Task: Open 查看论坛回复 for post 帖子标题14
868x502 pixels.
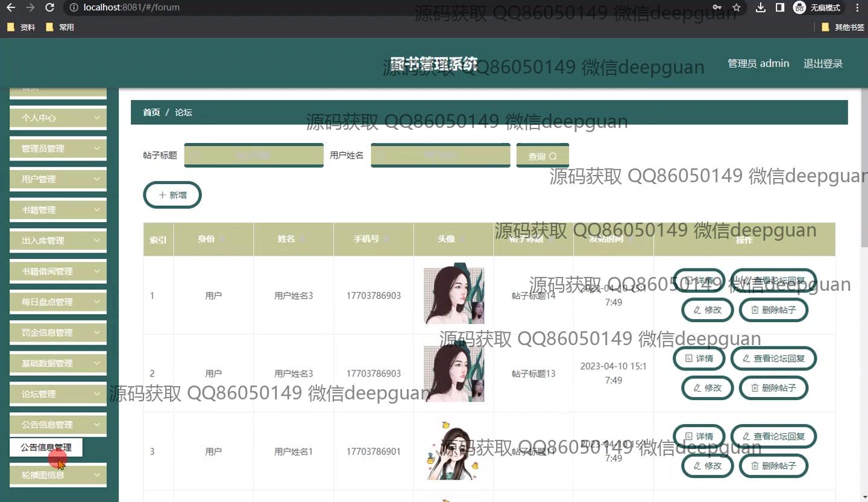Action: 773,281
